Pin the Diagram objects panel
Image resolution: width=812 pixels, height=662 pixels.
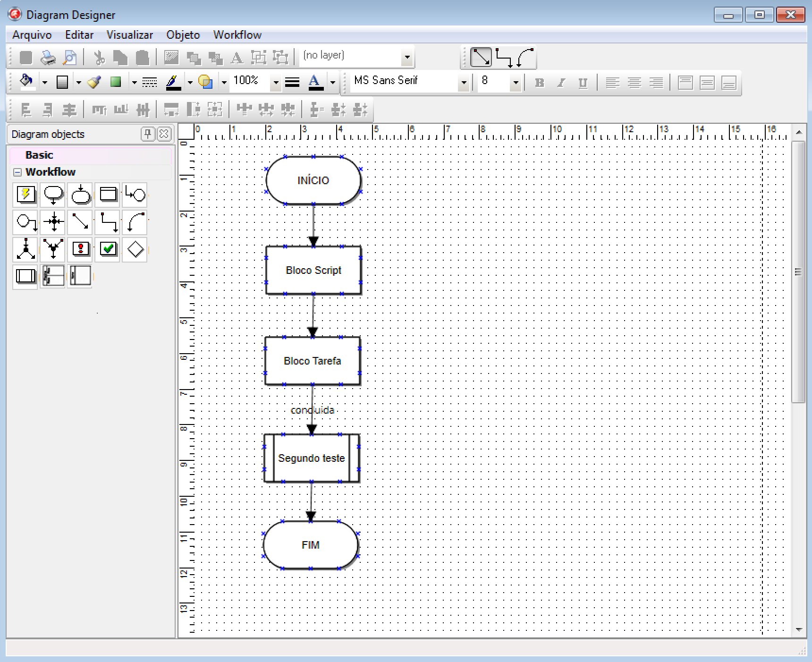[148, 134]
